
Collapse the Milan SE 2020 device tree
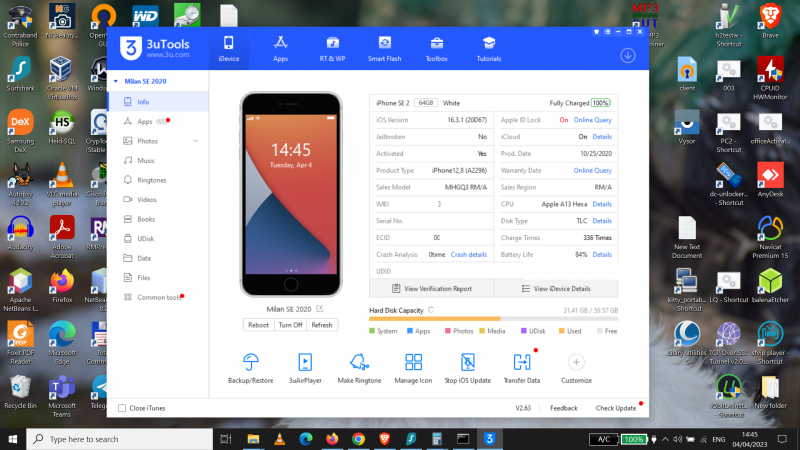point(116,82)
